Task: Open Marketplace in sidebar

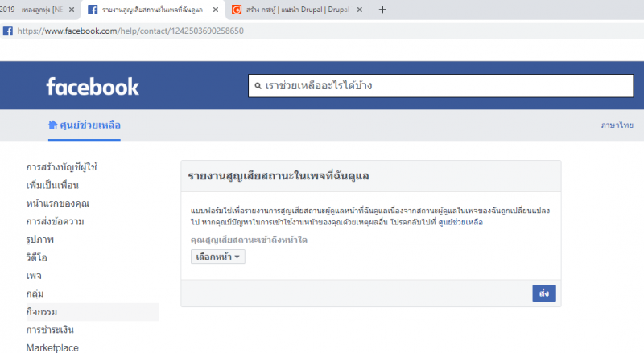Action: [x=52, y=347]
